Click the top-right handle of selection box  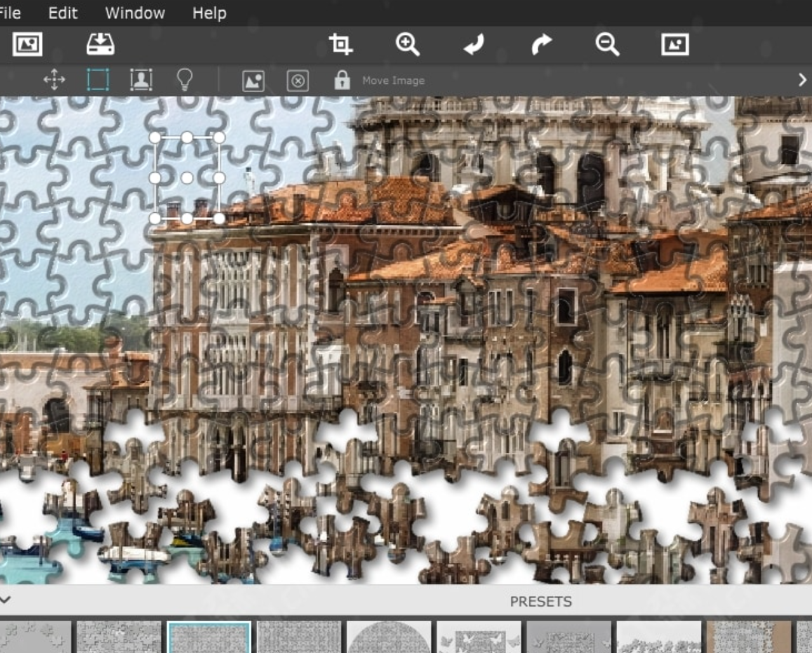coord(219,137)
